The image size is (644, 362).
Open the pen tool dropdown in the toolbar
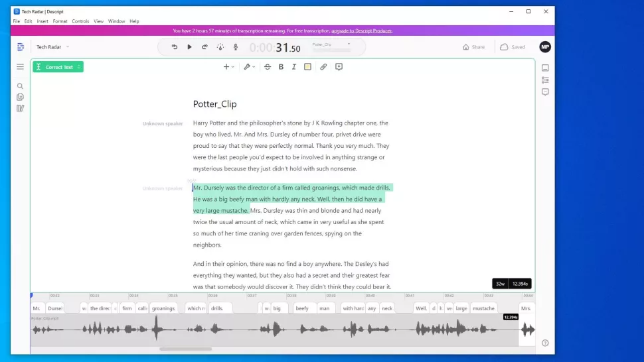(x=250, y=67)
